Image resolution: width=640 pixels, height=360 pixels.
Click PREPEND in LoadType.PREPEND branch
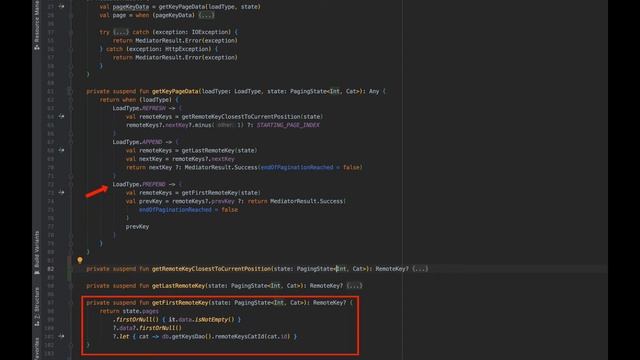[x=154, y=184]
